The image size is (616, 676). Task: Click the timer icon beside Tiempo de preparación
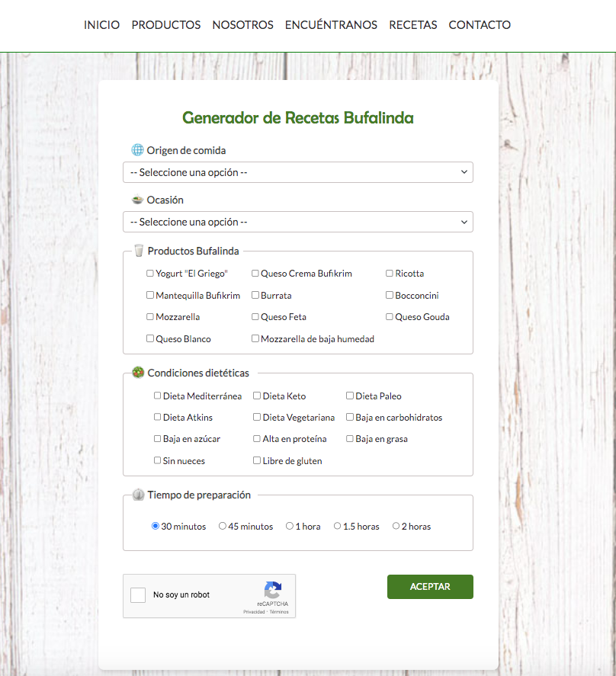pos(138,495)
